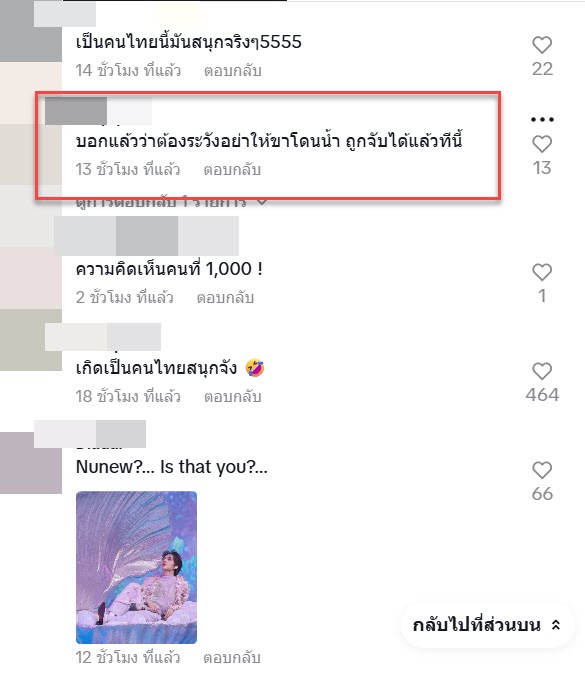Viewport: 585px width, 674px height.
Task: Click the double-chevron up arrow icon
Action: [556, 625]
